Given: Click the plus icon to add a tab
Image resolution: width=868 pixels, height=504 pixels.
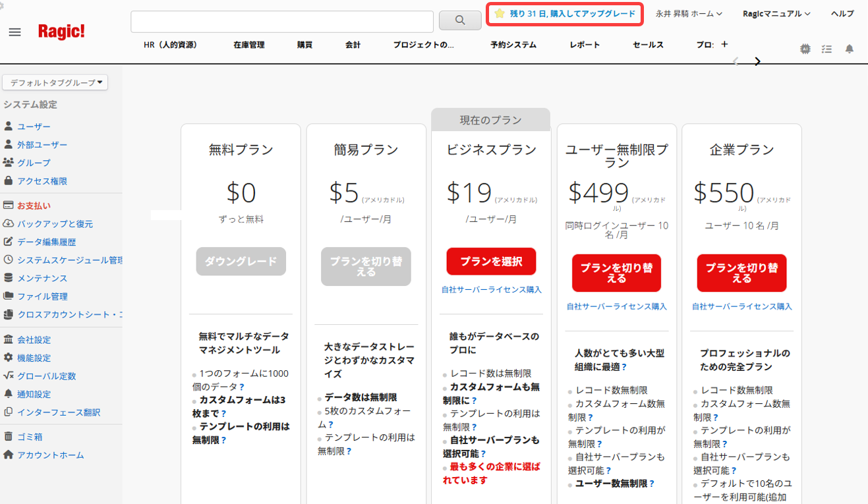Looking at the screenshot, I should (x=724, y=44).
